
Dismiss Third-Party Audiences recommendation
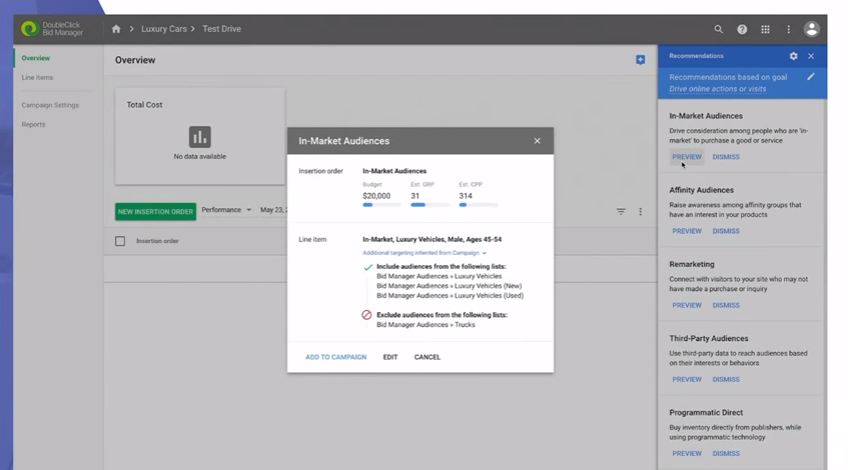(726, 379)
